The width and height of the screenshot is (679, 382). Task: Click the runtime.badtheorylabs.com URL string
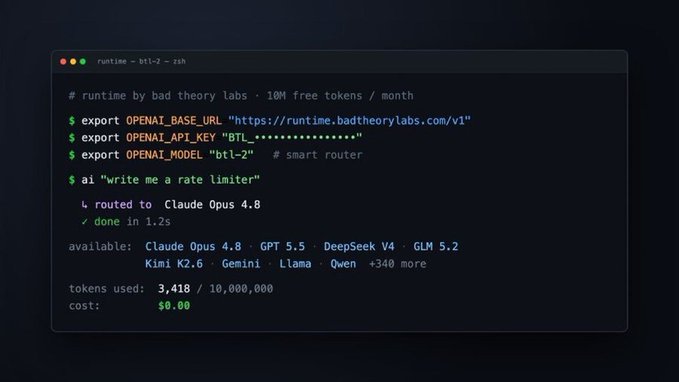click(x=349, y=120)
